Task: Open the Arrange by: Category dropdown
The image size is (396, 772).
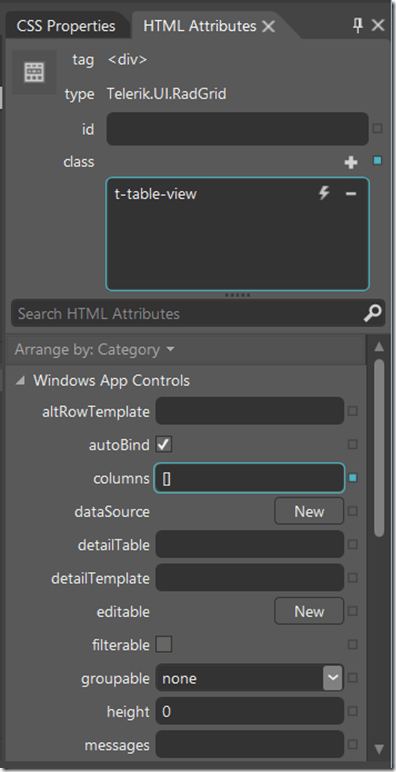Action: coord(95,350)
